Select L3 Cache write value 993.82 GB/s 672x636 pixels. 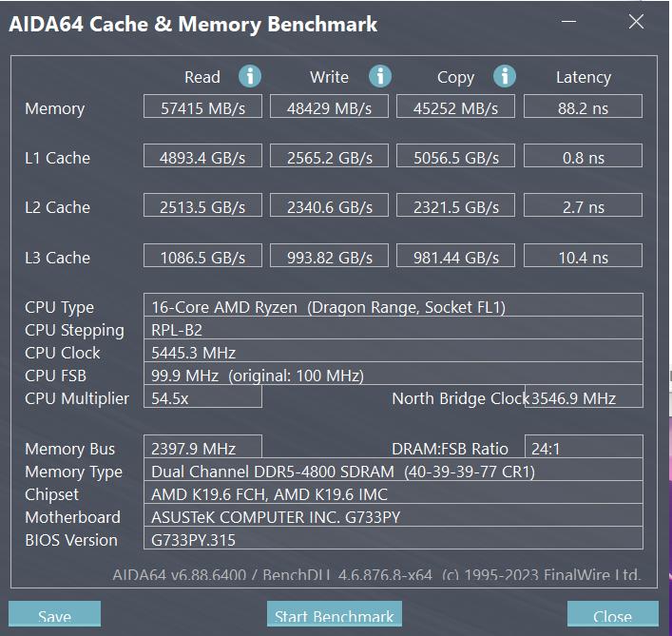329,256
